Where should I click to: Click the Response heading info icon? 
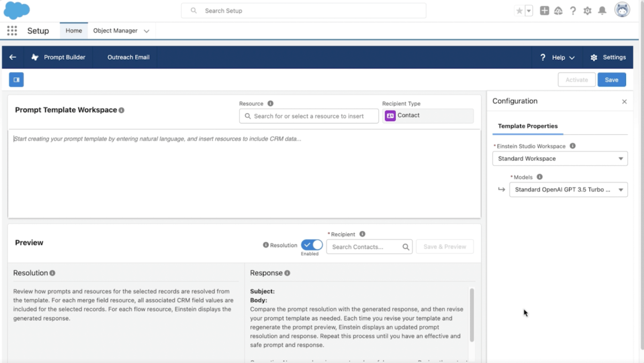pos(287,273)
